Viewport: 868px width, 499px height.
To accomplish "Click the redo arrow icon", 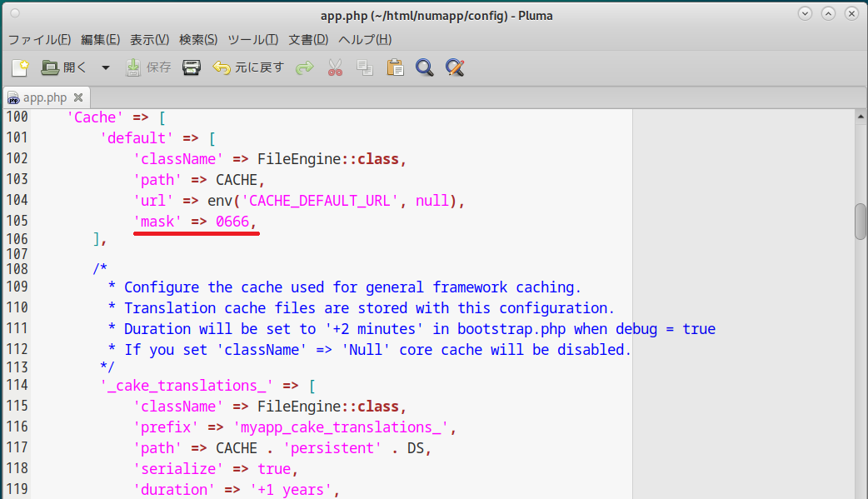I will (x=305, y=67).
